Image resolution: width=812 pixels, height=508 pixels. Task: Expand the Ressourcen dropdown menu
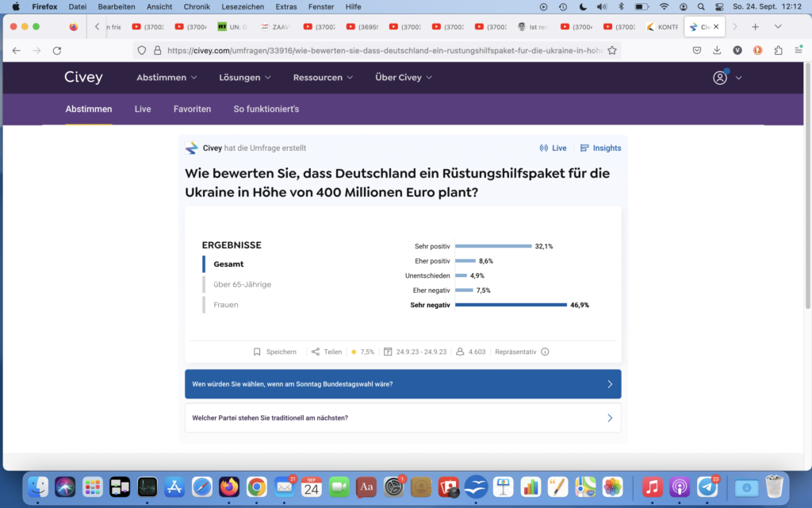click(324, 78)
